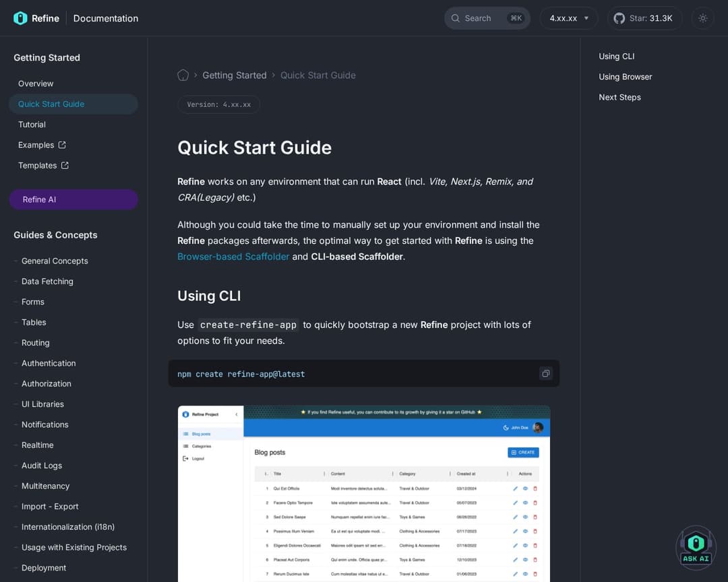The image size is (728, 582).
Task: Open Notifications in the sidebar
Action: tap(44, 424)
